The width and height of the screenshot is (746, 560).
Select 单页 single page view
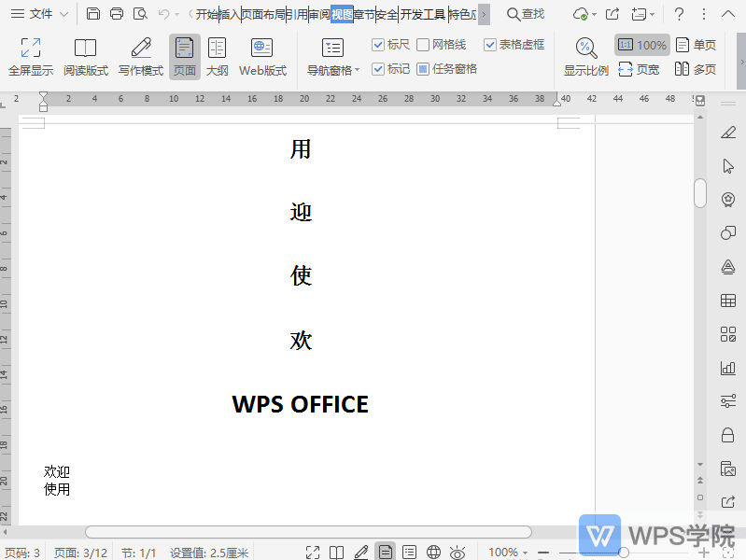tap(696, 45)
